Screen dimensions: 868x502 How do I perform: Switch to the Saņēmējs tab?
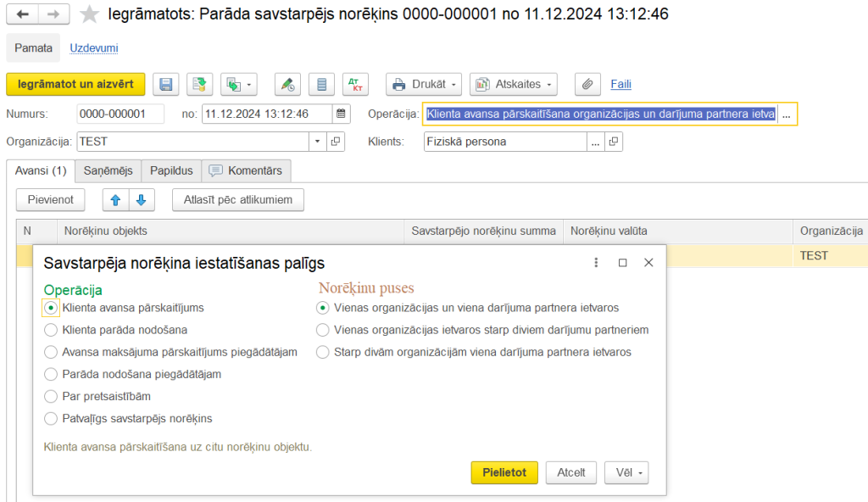click(108, 170)
